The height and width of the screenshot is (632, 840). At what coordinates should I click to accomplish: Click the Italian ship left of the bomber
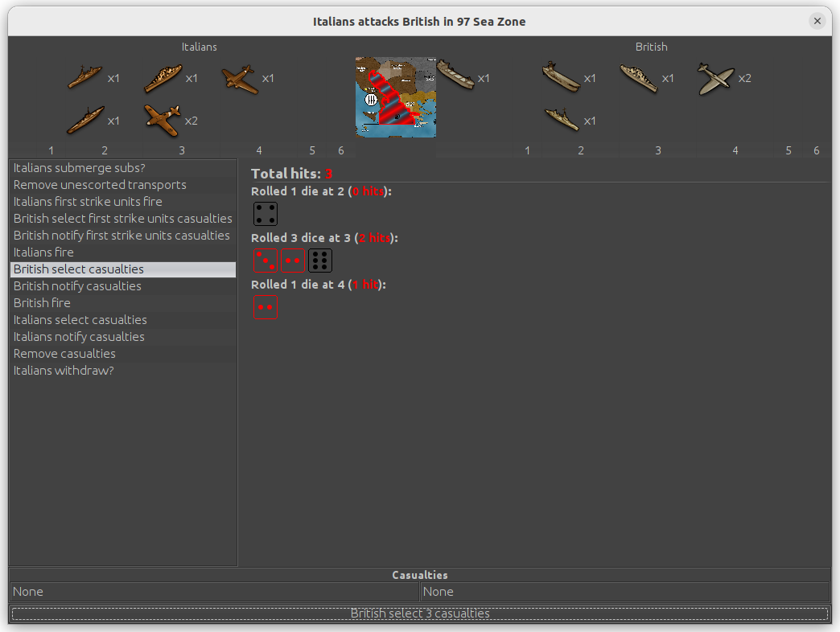(x=163, y=78)
